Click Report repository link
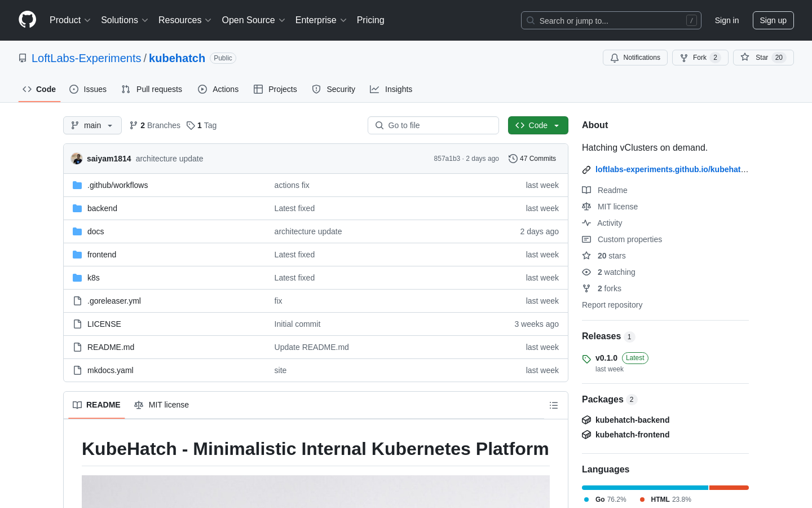Screen dimensions: 812x508 [612, 305]
